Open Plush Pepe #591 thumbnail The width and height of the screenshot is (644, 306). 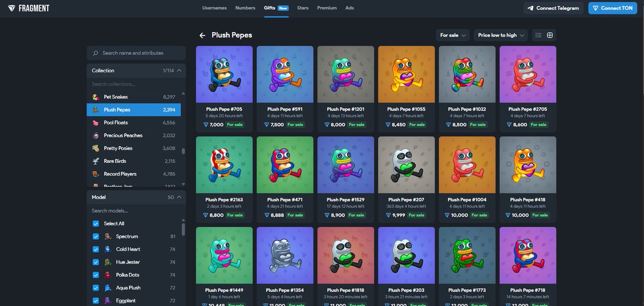tap(285, 75)
